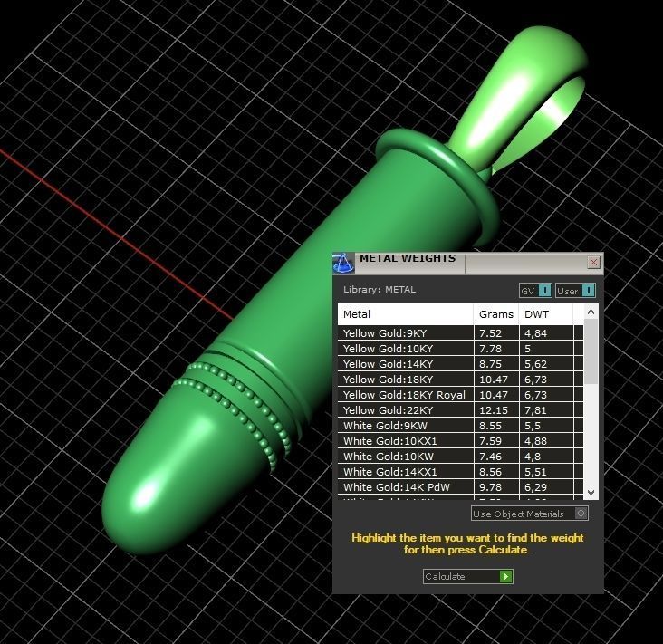
Task: Click the 7.78 grams value
Action: (490, 349)
